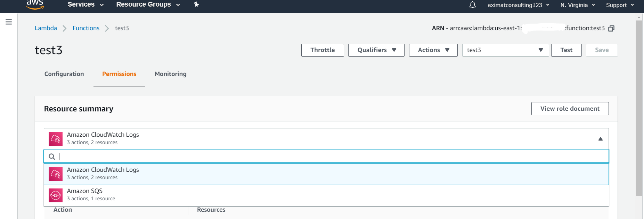Click the search magnifier icon in filter box

click(52, 157)
